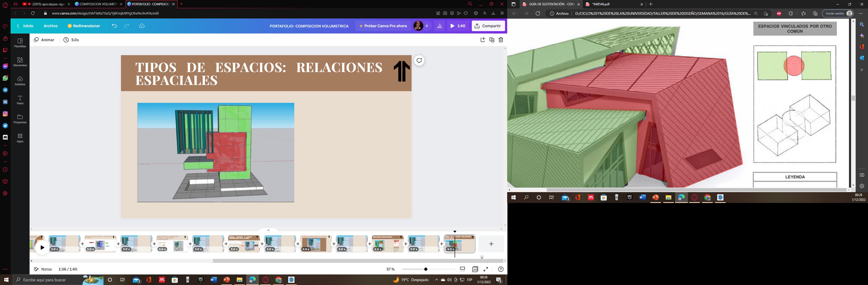868x285 pixels.
Task: Open the Redimensionar dropdown
Action: point(84,26)
